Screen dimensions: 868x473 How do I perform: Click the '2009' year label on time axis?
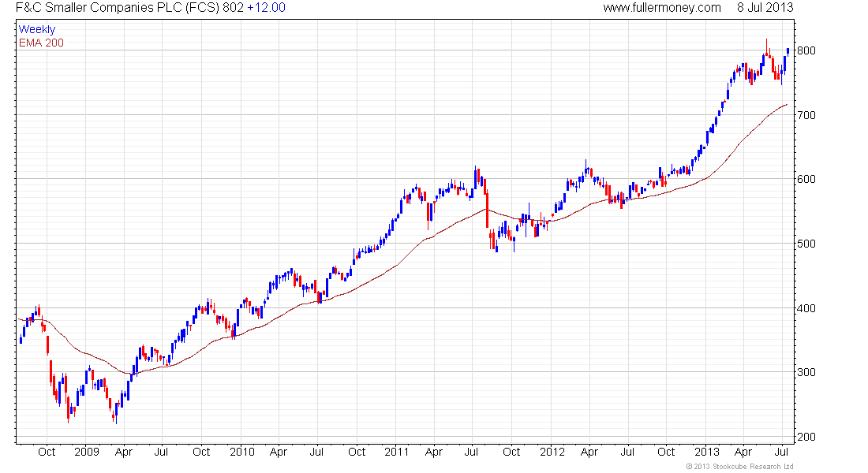[86, 452]
